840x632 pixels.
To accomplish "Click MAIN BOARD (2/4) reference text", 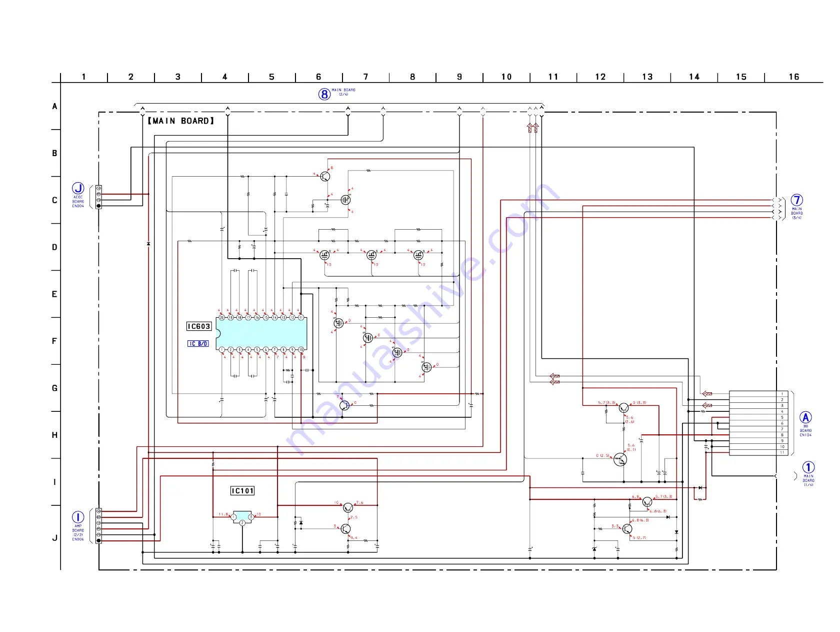I will coord(343,92).
